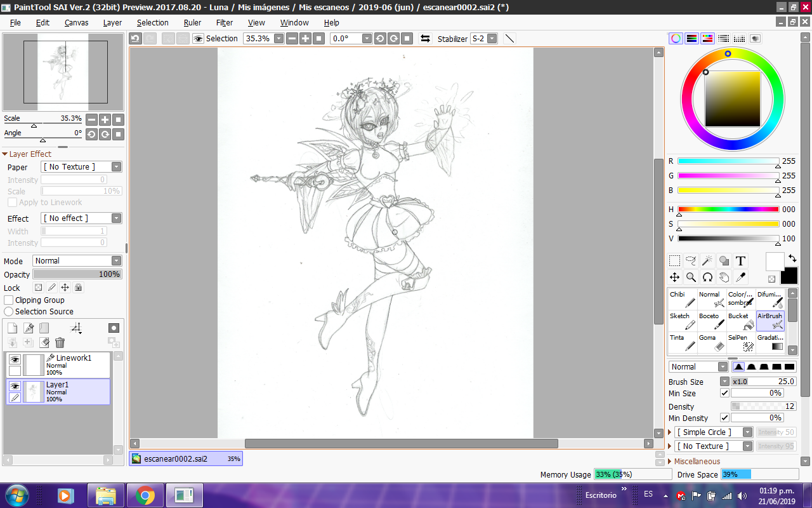
Task: Collapse the Layer Effect section
Action: point(27,154)
